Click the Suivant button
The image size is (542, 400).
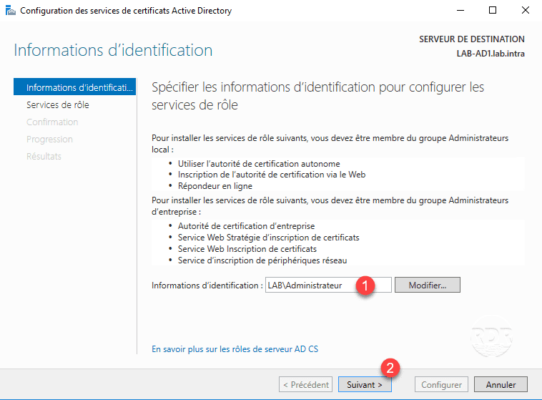(x=364, y=384)
